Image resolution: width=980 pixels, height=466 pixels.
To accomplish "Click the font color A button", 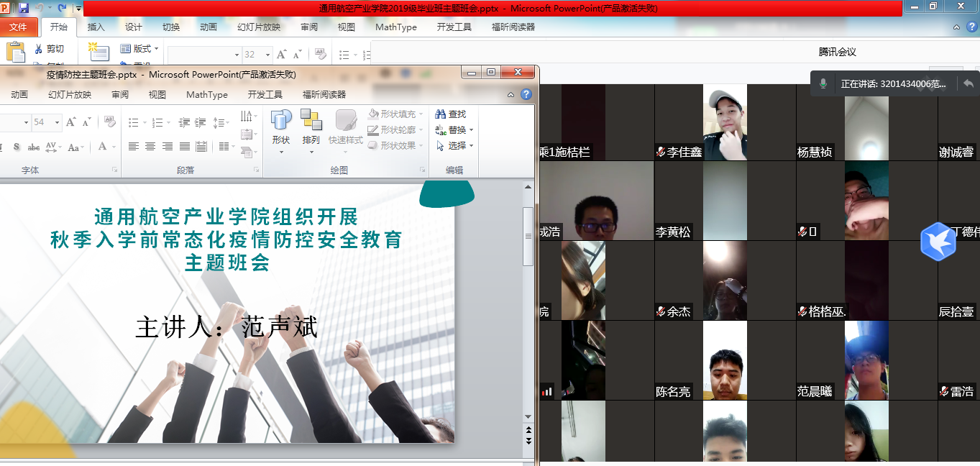I will coord(103,147).
